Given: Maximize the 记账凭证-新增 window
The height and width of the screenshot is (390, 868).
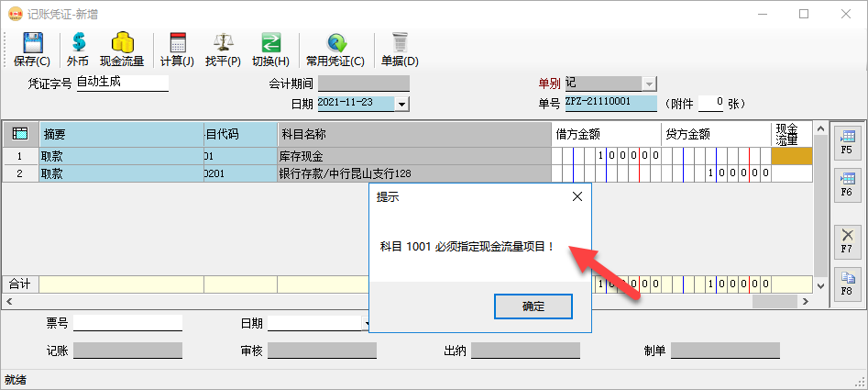Looking at the screenshot, I should [803, 15].
